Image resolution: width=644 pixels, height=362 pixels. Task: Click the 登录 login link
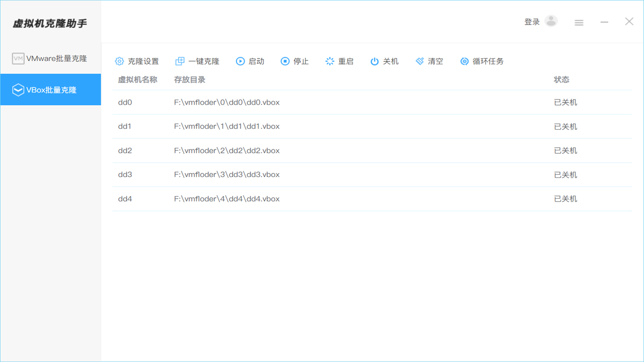(532, 22)
